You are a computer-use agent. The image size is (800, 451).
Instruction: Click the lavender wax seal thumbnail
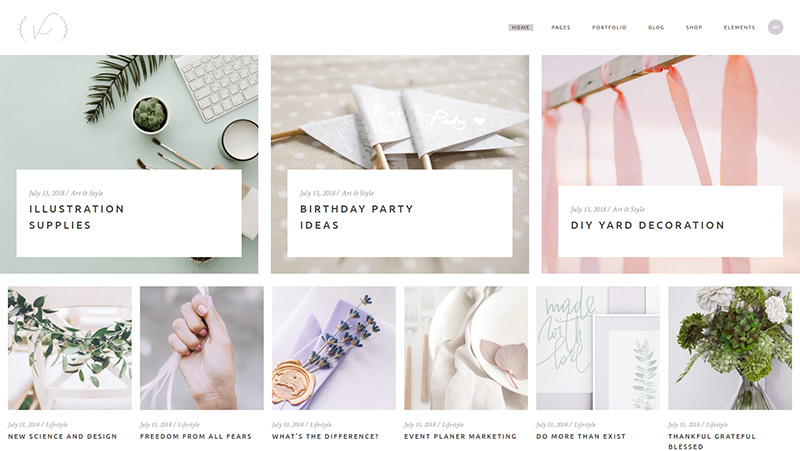click(x=334, y=348)
